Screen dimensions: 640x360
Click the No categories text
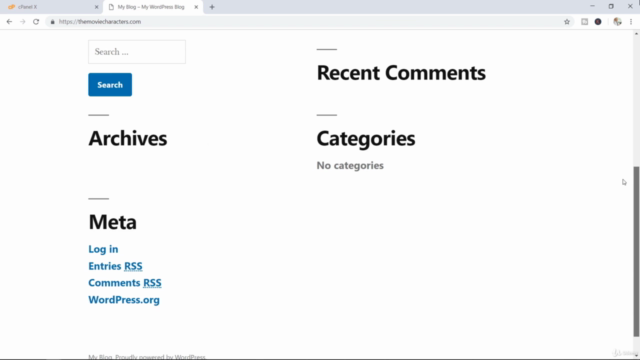point(350,165)
